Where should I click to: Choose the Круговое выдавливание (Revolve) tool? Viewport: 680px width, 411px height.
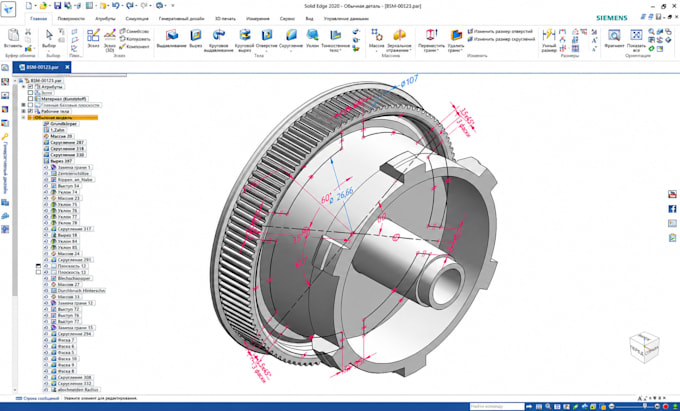(x=219, y=40)
